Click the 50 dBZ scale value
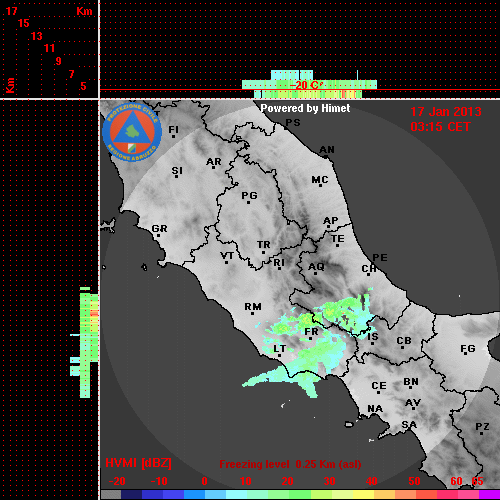The width and height of the screenshot is (500, 500). coord(414,481)
